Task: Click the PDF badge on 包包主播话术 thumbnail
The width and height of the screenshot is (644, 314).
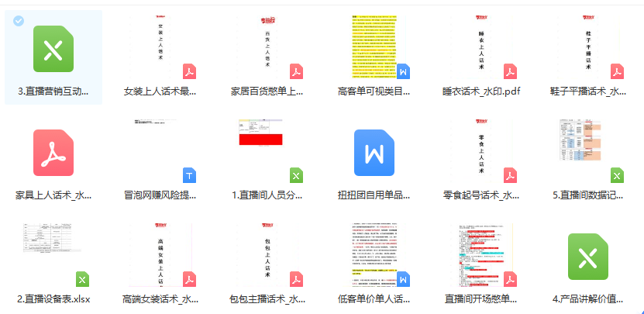Action: coord(297,279)
